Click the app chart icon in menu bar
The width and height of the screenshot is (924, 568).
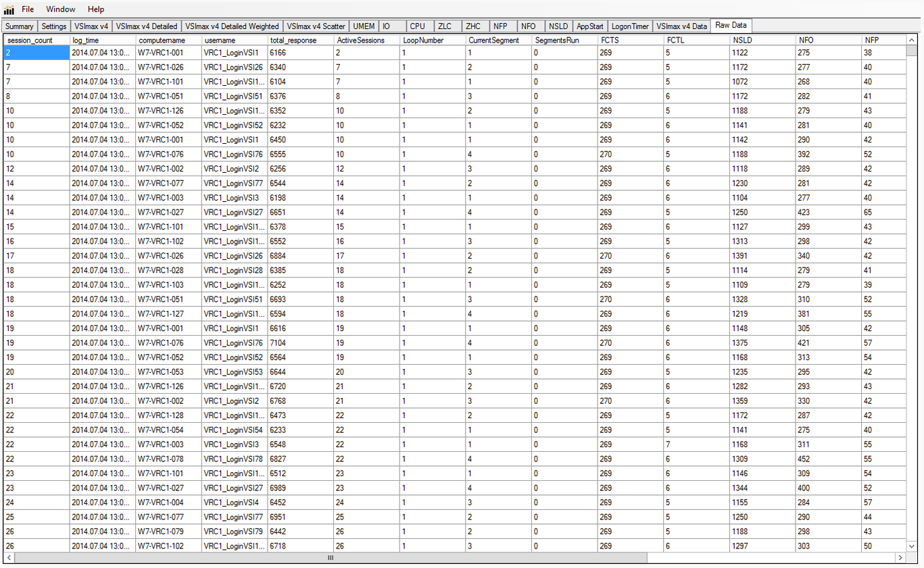[x=8, y=9]
